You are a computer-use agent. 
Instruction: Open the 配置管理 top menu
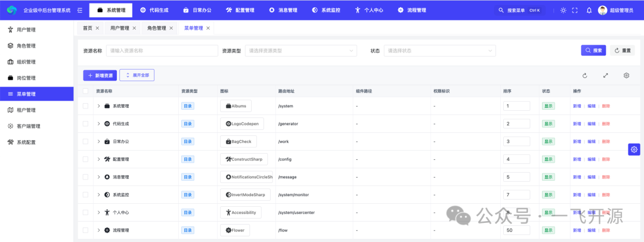pos(240,10)
